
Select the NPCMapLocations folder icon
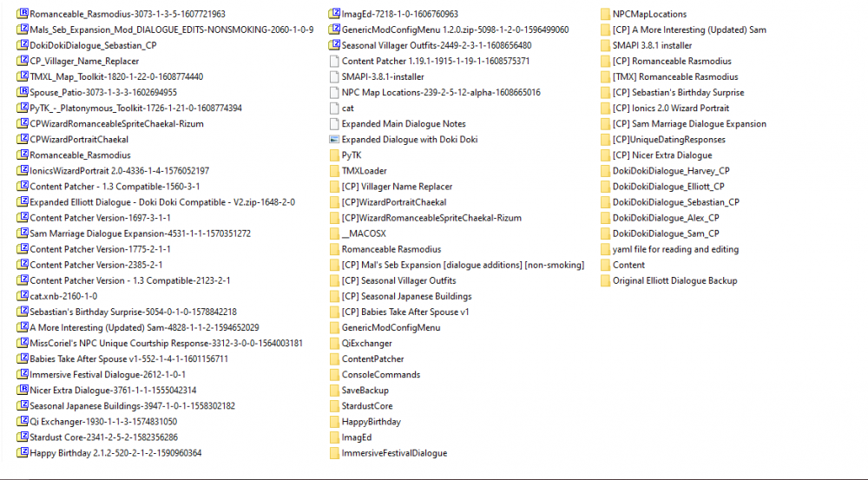pyautogui.click(x=605, y=14)
